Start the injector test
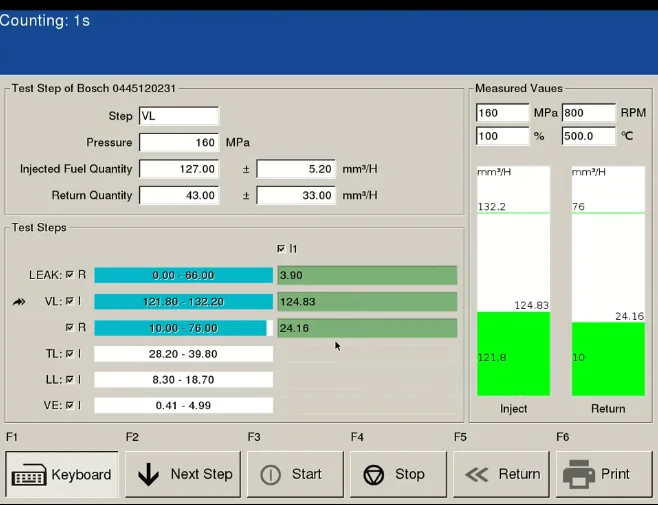The height and width of the screenshot is (505, 658). pyautogui.click(x=295, y=474)
